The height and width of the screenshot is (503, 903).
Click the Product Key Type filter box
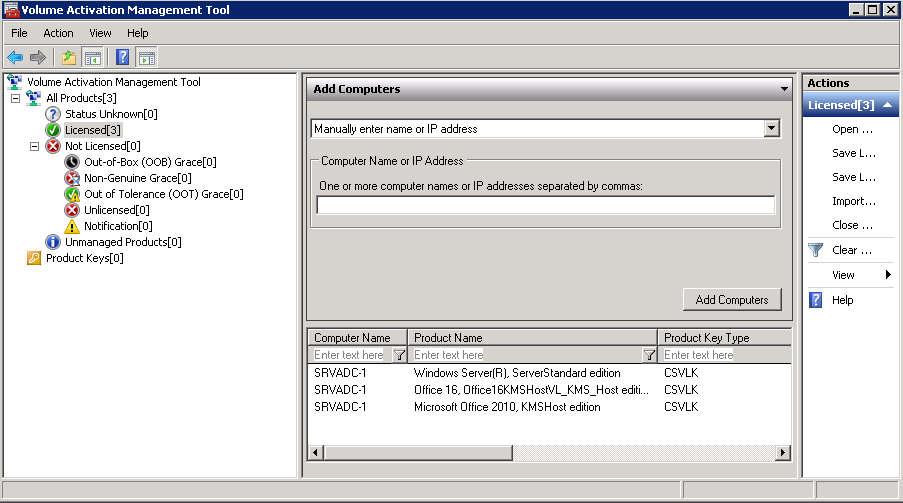click(726, 355)
